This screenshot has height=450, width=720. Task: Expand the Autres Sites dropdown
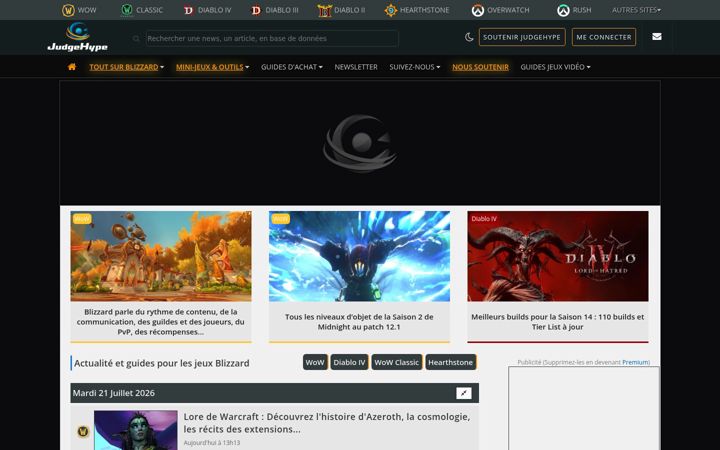(636, 10)
